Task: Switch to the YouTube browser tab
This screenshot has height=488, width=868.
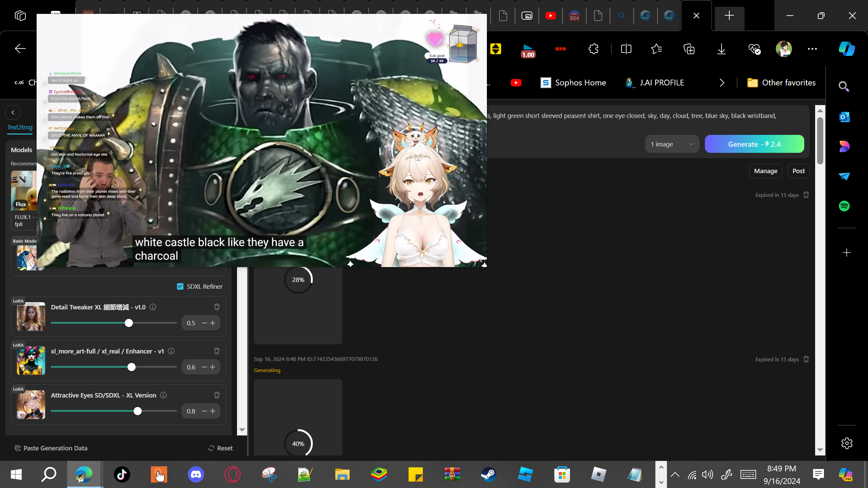Action: (550, 16)
